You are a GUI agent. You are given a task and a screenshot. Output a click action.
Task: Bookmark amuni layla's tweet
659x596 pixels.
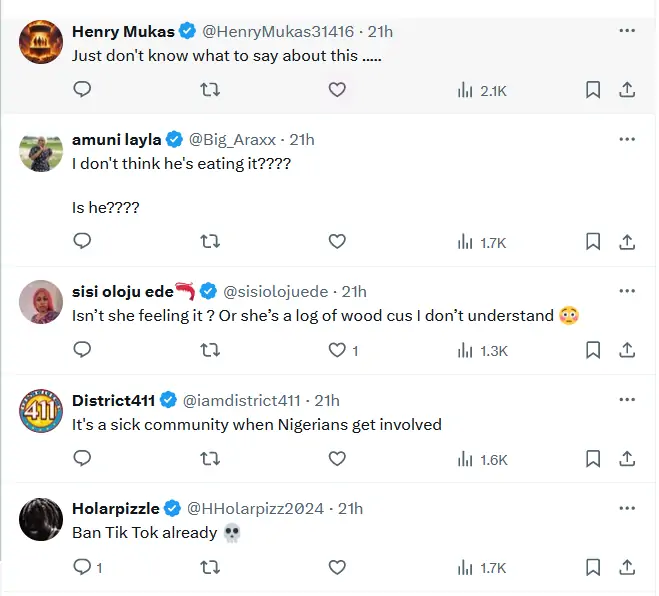coord(593,241)
